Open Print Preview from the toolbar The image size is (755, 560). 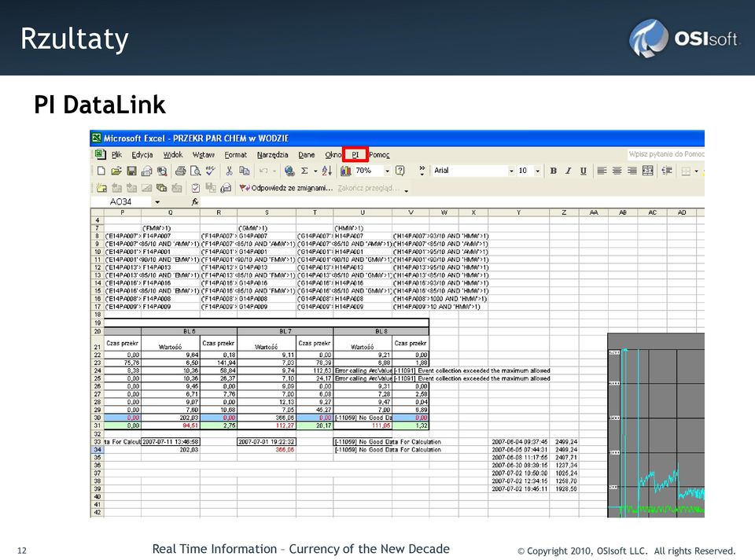196,171
